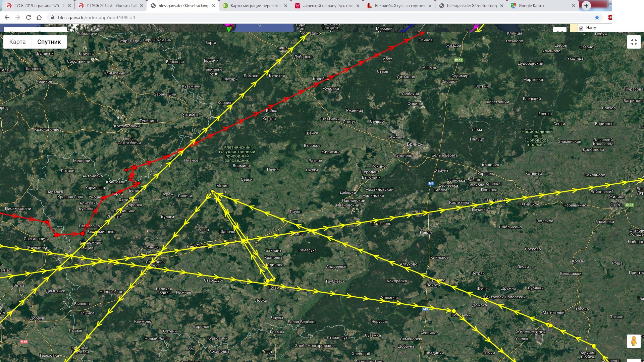Bookmark this page with the star icon

click(597, 17)
